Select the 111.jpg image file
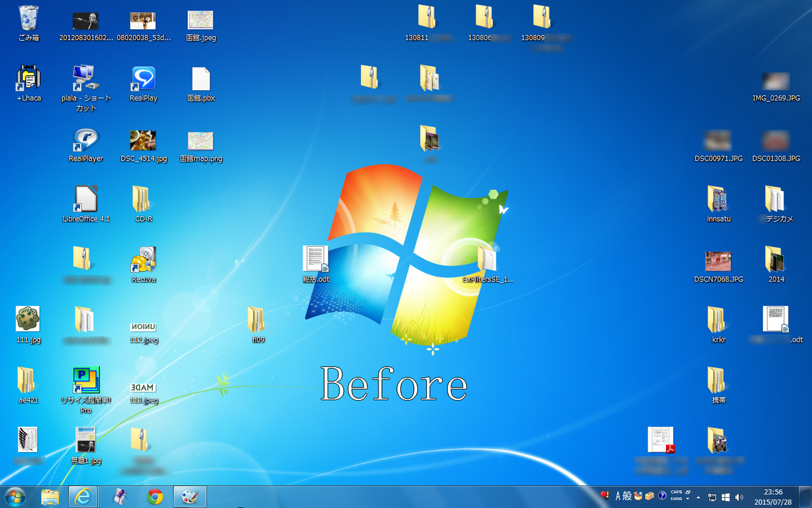 pos(28,319)
